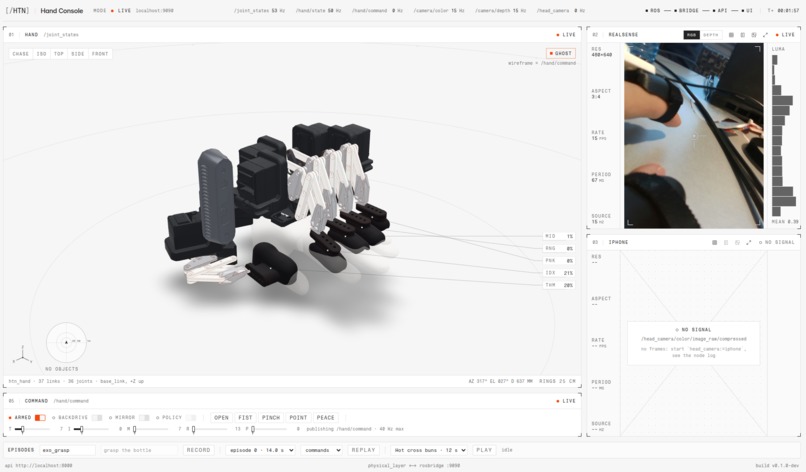The width and height of the screenshot is (806, 472).
Task: Click the UI connection status indicator
Action: pyautogui.click(x=747, y=11)
